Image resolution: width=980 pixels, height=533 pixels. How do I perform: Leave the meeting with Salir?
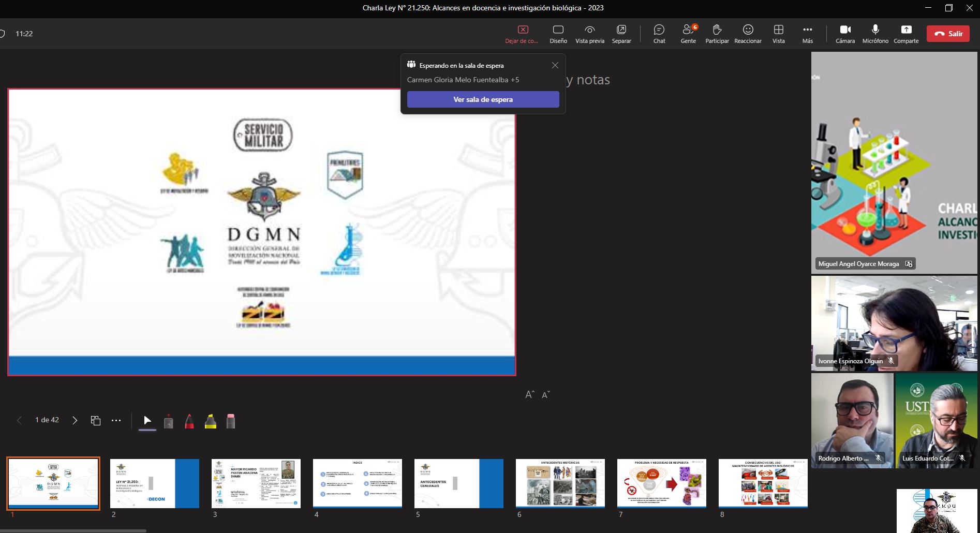click(948, 34)
